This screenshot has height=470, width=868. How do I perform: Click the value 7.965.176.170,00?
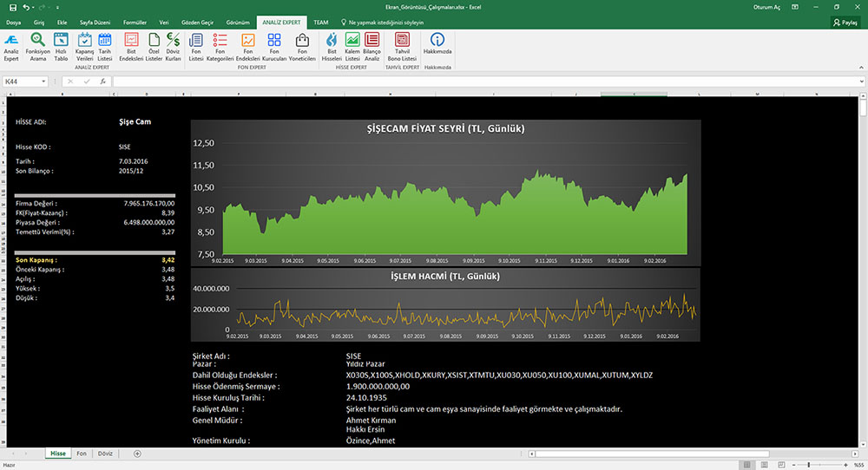(149, 204)
